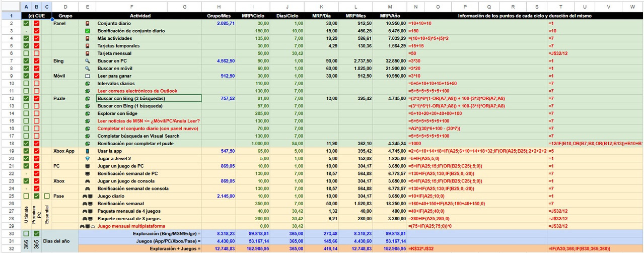Click the gamepad icon beside Jugar un juego de consola

click(x=87, y=181)
